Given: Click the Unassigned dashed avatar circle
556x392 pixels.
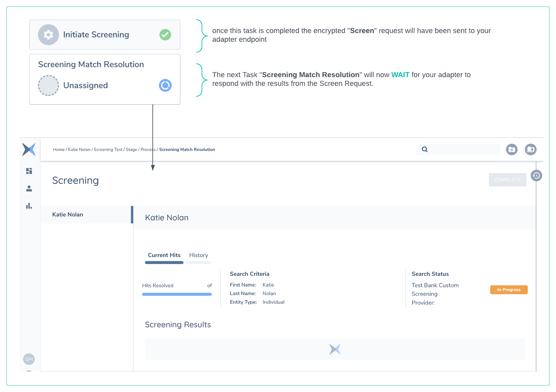Looking at the screenshot, I should (48, 86).
